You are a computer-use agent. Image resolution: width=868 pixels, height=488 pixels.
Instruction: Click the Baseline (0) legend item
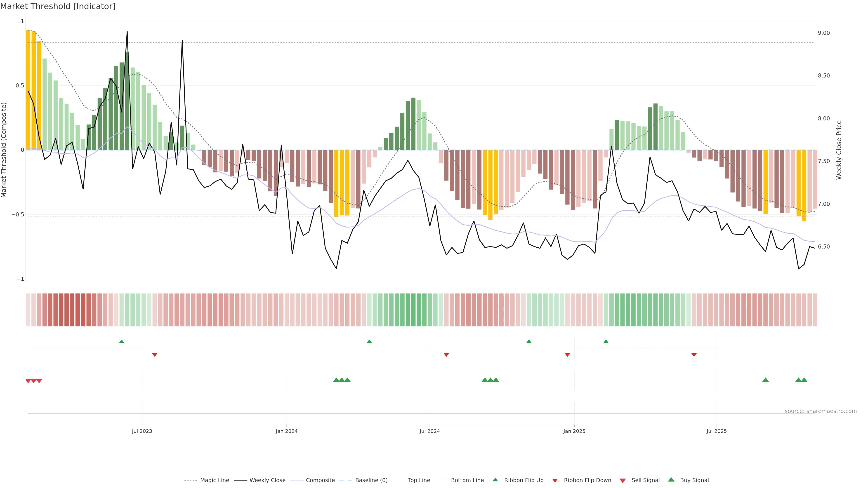point(371,480)
